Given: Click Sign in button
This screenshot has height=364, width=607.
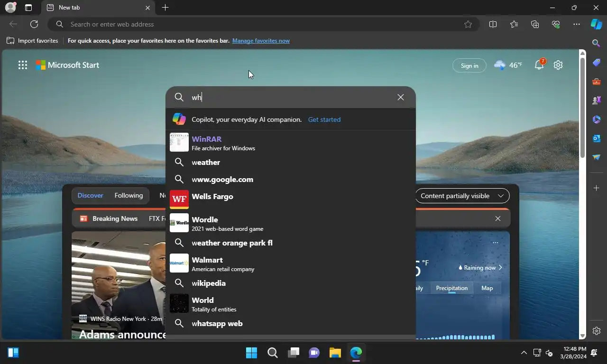Looking at the screenshot, I should click(x=469, y=65).
